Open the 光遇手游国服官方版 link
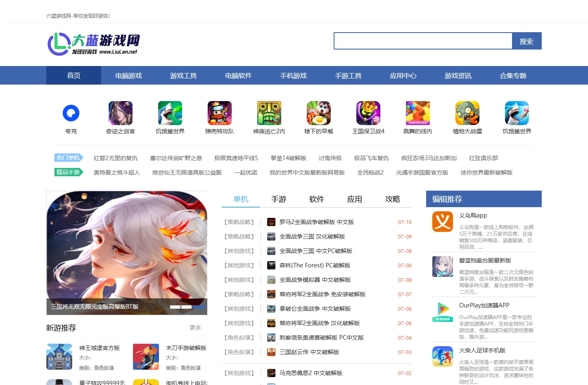Screen dimensions: 588x385 tap(422, 172)
